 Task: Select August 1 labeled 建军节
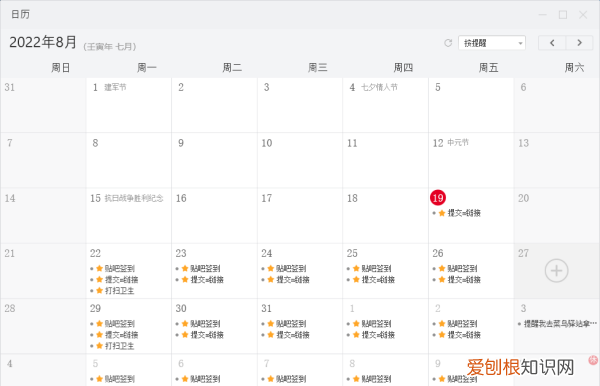(129, 105)
